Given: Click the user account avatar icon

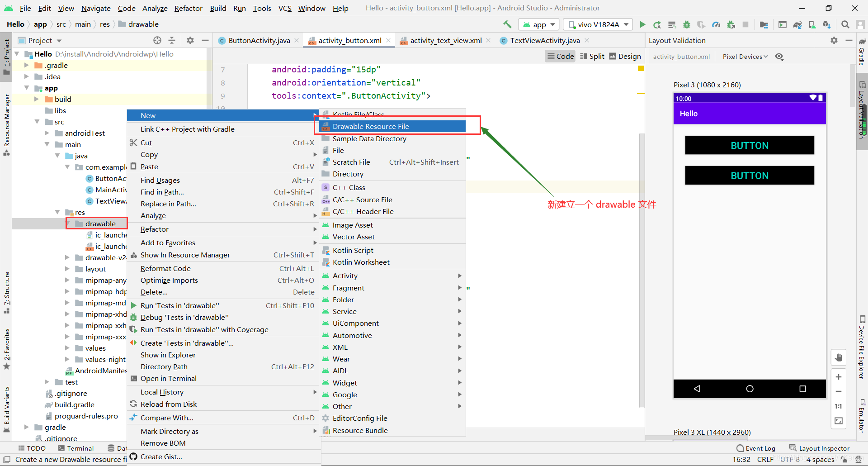Looking at the screenshot, I should click(x=860, y=24).
